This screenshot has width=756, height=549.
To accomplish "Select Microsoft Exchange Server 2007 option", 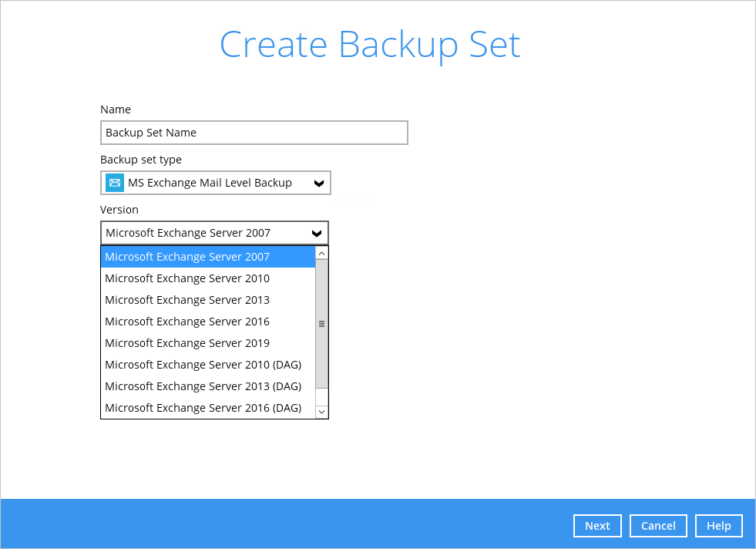I will point(208,257).
